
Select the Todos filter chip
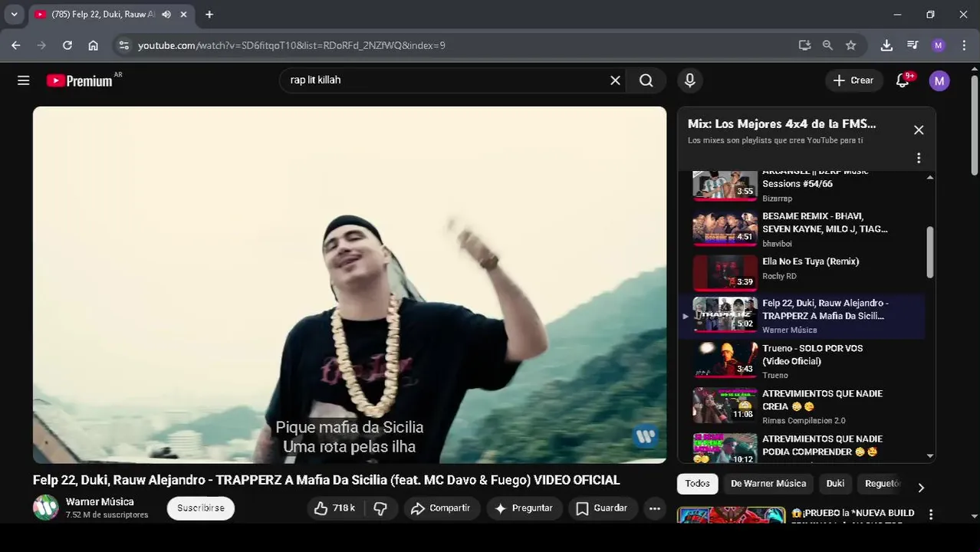tap(697, 484)
